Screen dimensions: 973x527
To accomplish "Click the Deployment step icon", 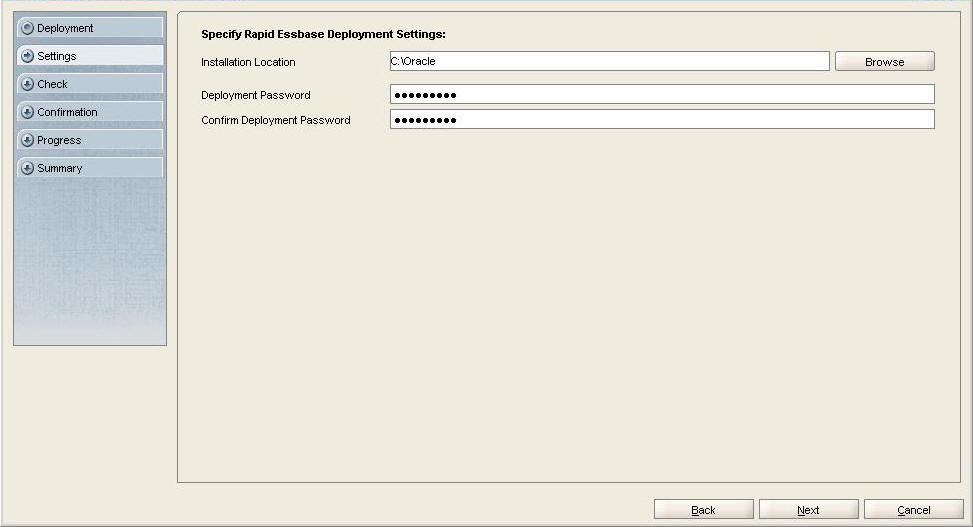I will click(27, 28).
